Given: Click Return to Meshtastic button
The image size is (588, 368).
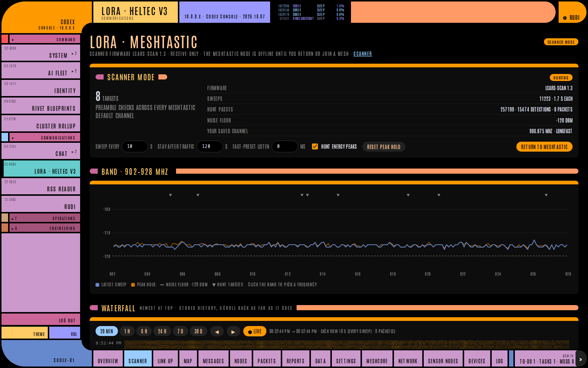Looking at the screenshot, I should pos(544,147).
